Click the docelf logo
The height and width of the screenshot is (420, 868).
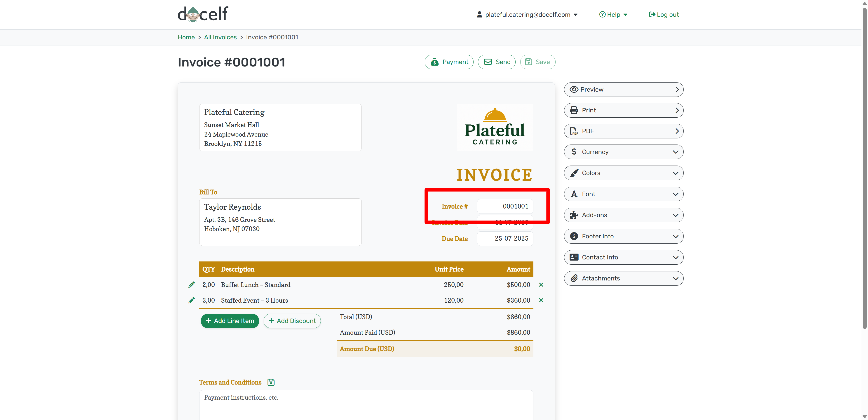tap(203, 14)
